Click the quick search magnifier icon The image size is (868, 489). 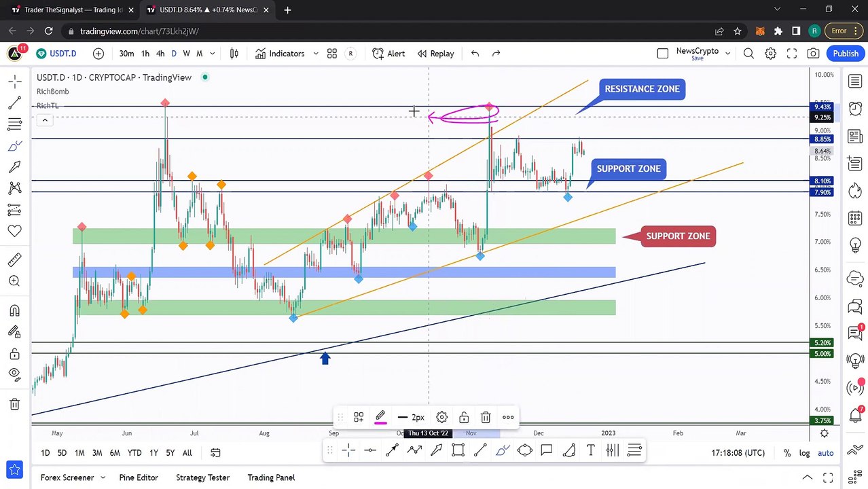(x=748, y=54)
